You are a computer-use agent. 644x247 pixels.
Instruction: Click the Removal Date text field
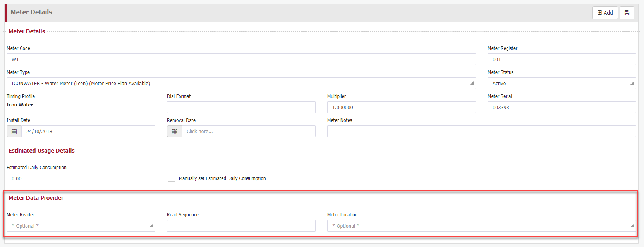pyautogui.click(x=248, y=131)
